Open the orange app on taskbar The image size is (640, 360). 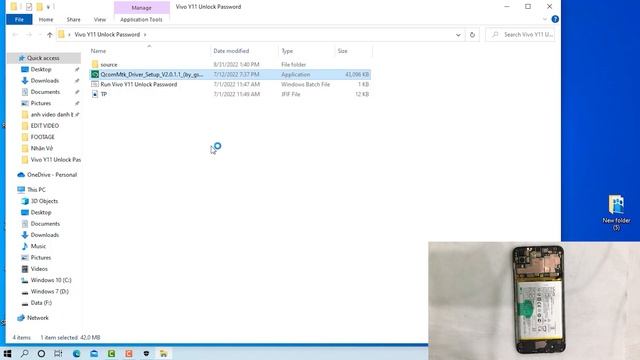tap(129, 353)
